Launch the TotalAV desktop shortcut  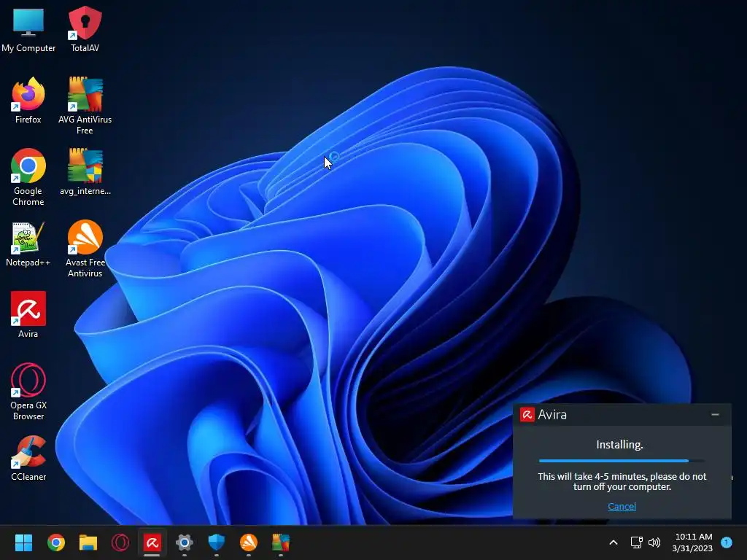tap(85, 29)
